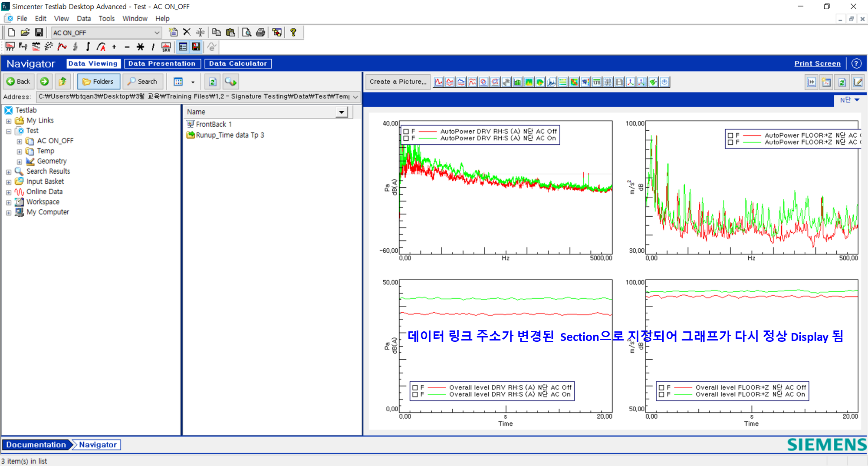Viewport: 868px width, 466px height.
Task: Click the FFT processing icon
Action: pos(10,46)
